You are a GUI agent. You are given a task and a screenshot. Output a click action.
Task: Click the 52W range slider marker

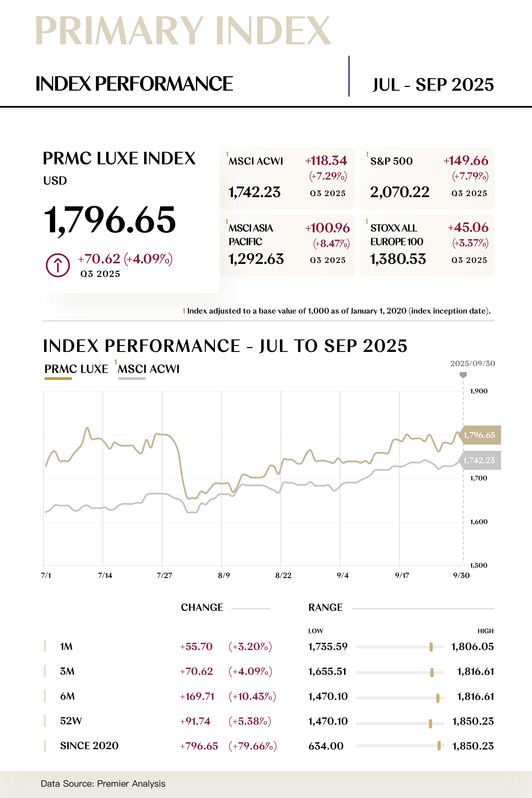coord(430,723)
